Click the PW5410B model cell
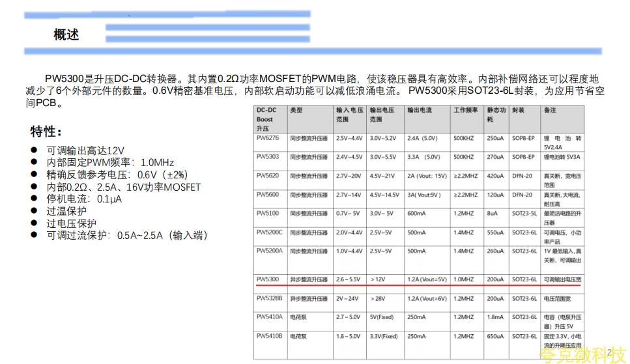 tap(269, 336)
